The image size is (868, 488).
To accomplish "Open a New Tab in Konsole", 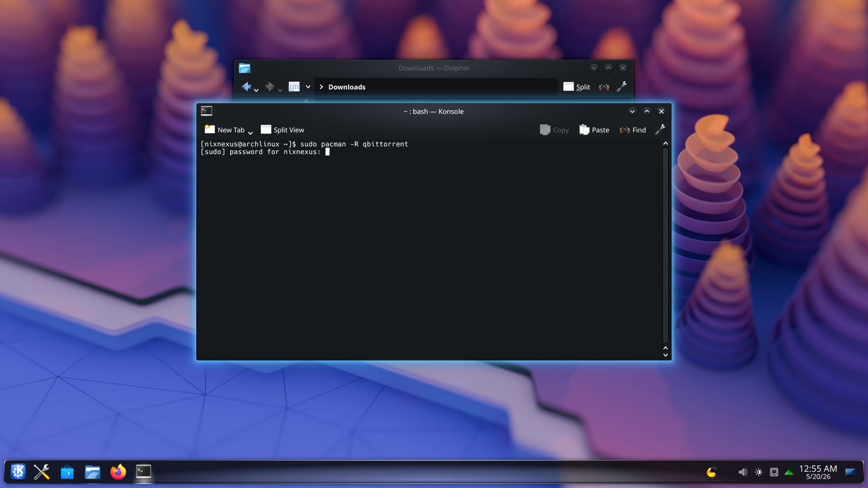I will point(225,130).
